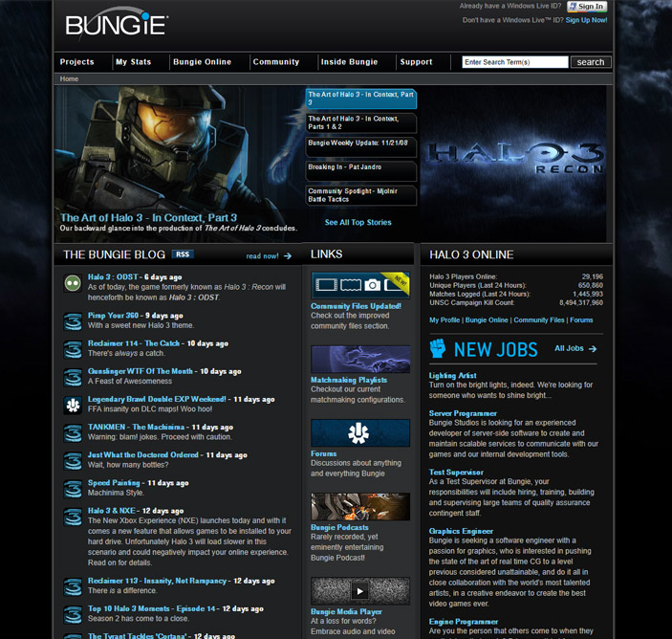The width and height of the screenshot is (672, 639).
Task: Open the Graphics Engineer job listing
Action: coord(461,531)
